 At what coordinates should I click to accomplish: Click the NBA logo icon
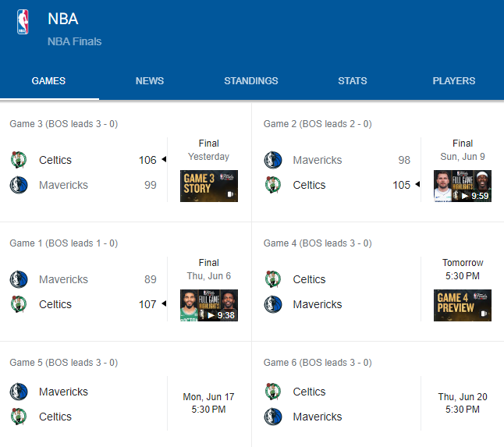pos(23,22)
